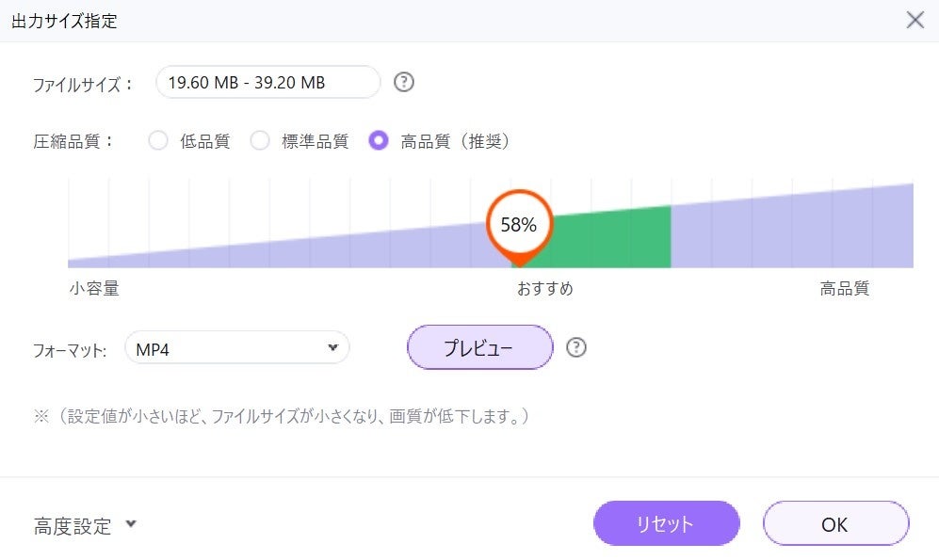Screen dimensions: 939x560
Task: Select the 標準品質 radio button
Action: tap(260, 141)
